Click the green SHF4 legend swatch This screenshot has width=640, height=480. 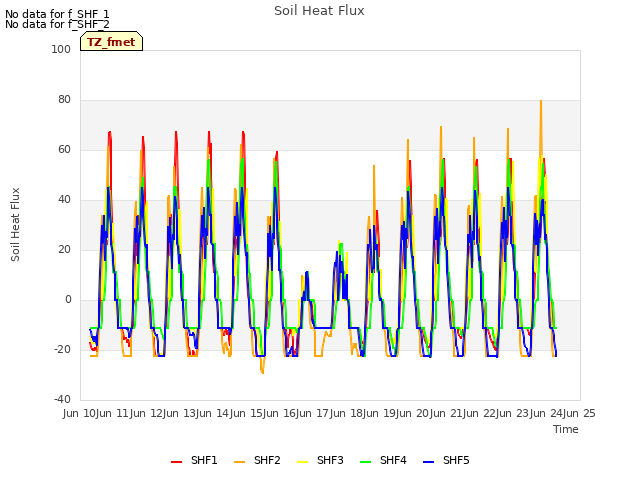[365, 462]
